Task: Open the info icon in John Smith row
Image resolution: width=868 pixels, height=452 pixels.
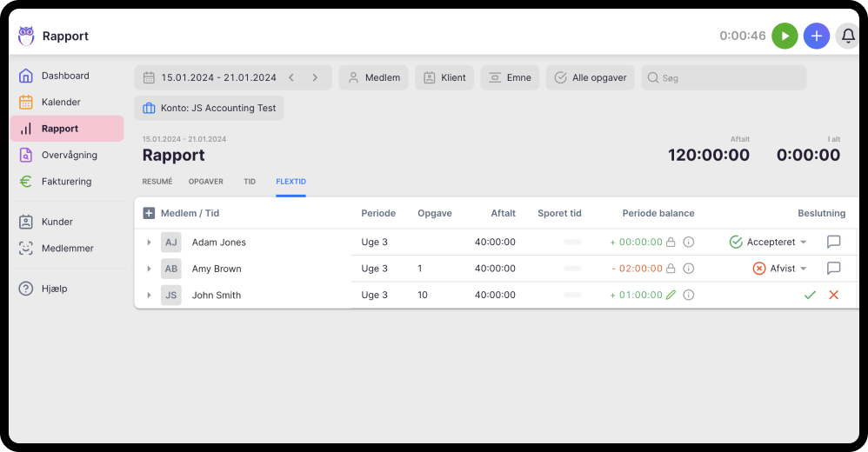Action: (689, 295)
